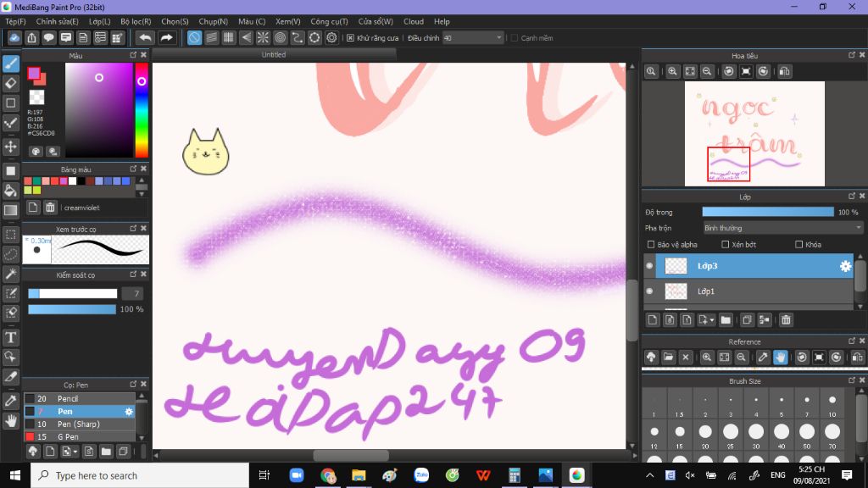Click the rainbow hue strip
The image size is (868, 488).
pyautogui.click(x=142, y=110)
